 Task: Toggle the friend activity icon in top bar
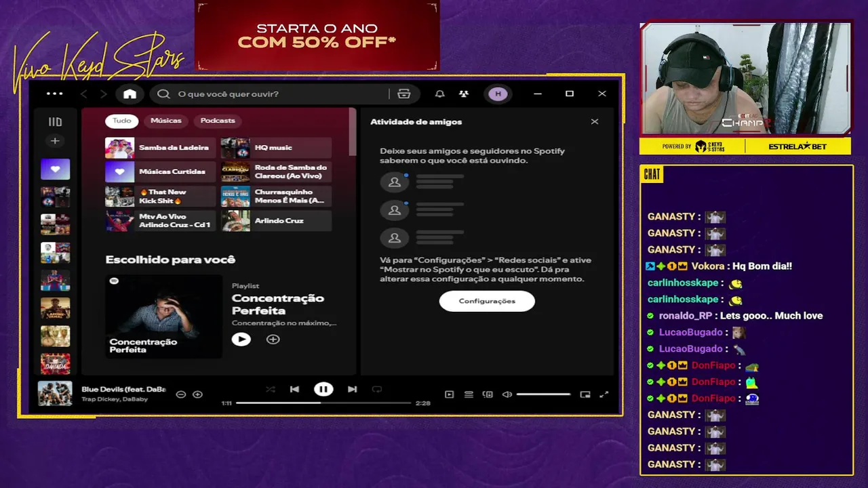(x=464, y=94)
